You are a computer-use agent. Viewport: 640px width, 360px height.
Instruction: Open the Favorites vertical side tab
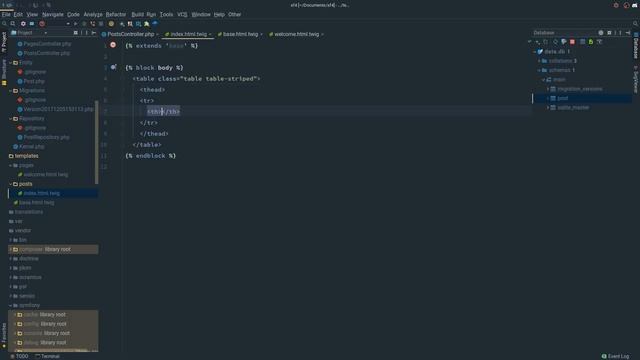(x=4, y=336)
